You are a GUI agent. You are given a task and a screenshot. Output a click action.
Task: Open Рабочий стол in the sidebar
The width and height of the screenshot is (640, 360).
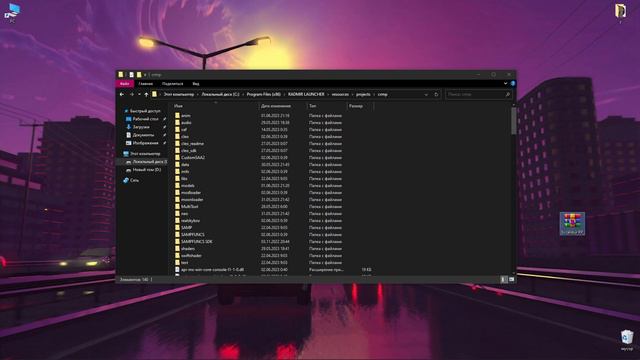tap(145, 119)
